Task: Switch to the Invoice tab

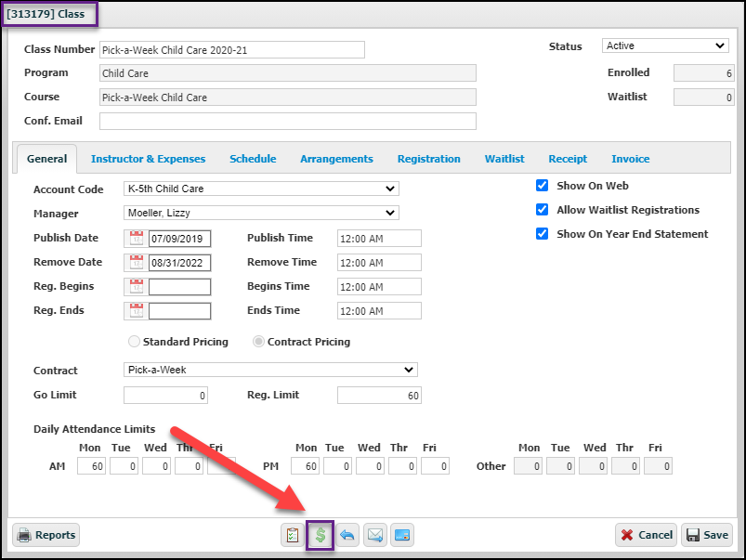Action: tap(631, 159)
